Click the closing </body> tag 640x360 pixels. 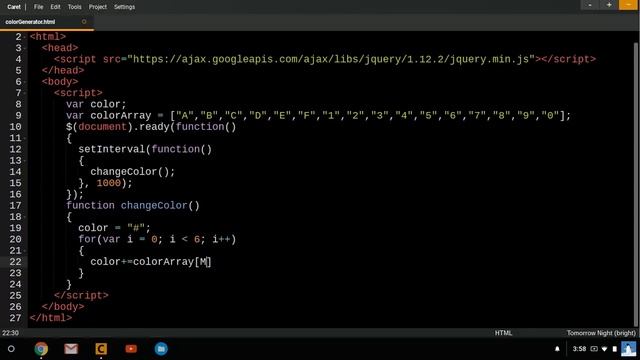point(63,307)
